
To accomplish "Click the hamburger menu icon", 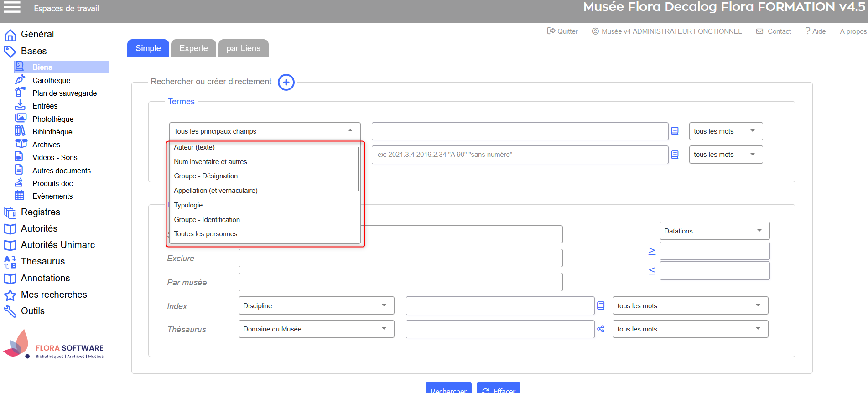I will click(12, 7).
